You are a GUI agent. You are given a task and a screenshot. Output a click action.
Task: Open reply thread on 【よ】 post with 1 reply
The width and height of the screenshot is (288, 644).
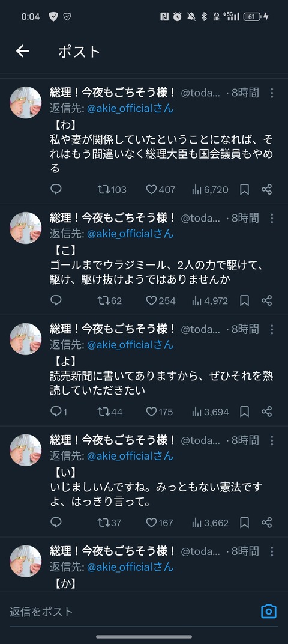pyautogui.click(x=59, y=412)
